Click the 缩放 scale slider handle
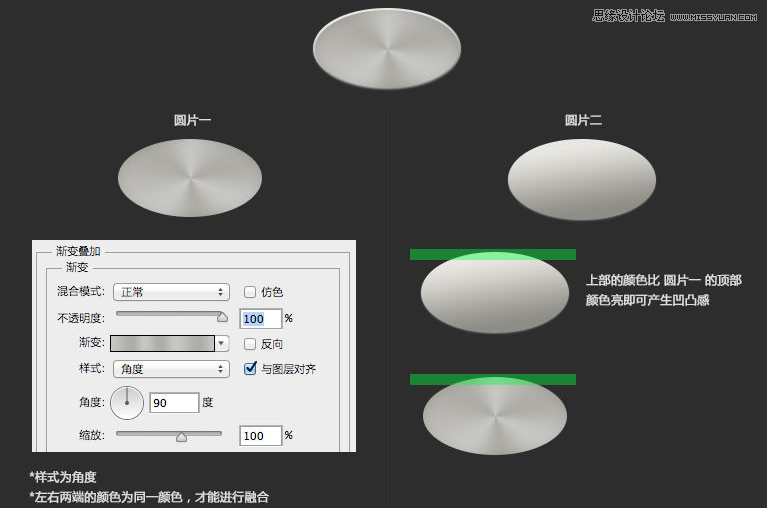The height and width of the screenshot is (508, 767). coord(181,436)
